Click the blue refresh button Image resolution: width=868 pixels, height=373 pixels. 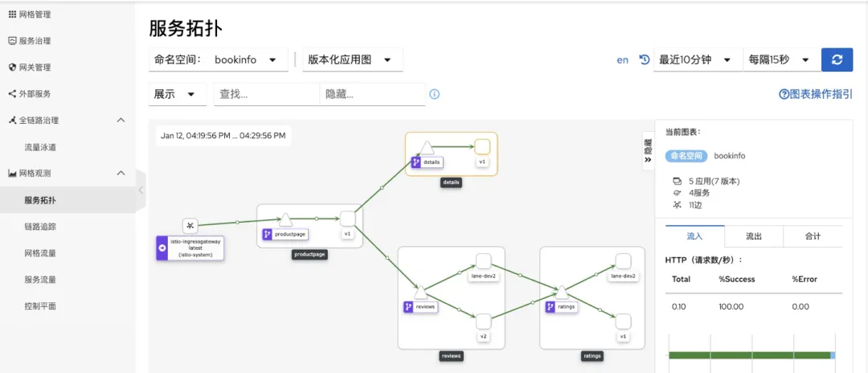coord(837,59)
